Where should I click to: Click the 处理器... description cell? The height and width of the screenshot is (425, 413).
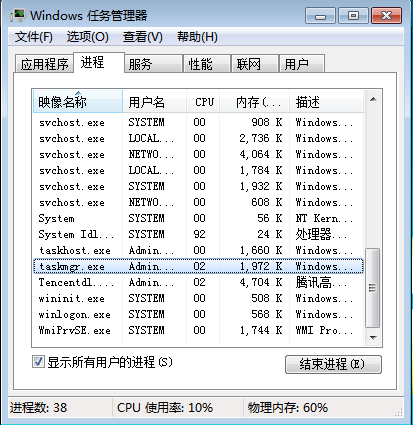click(321, 234)
